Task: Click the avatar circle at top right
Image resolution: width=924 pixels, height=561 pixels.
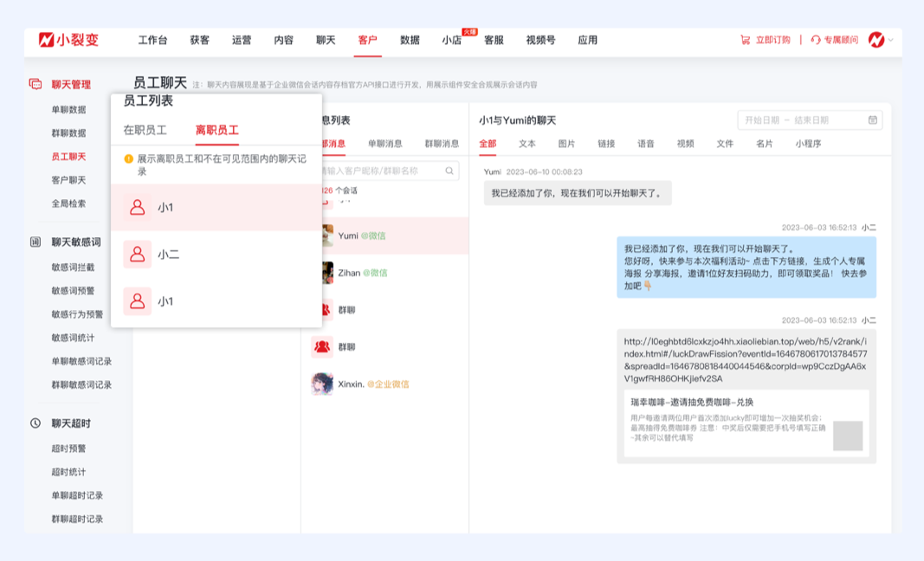Action: pos(878,40)
